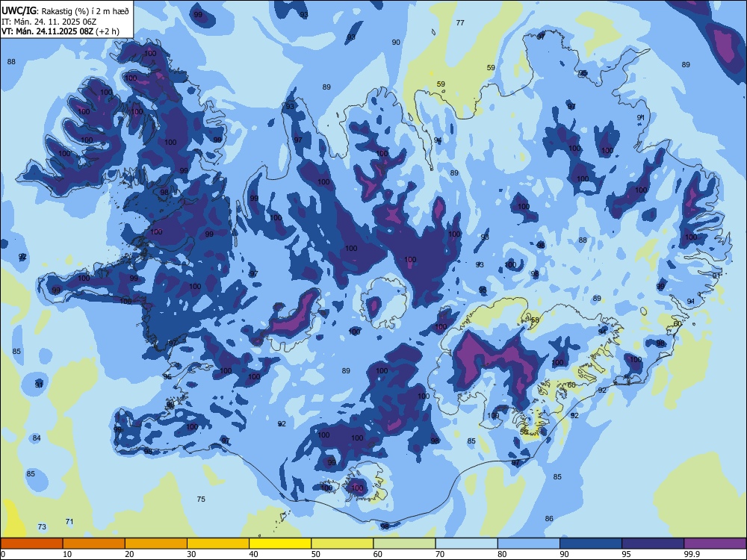The height and width of the screenshot is (560, 747).
Task: Select the 20–30 amber legend swatch
Action: 156,544
